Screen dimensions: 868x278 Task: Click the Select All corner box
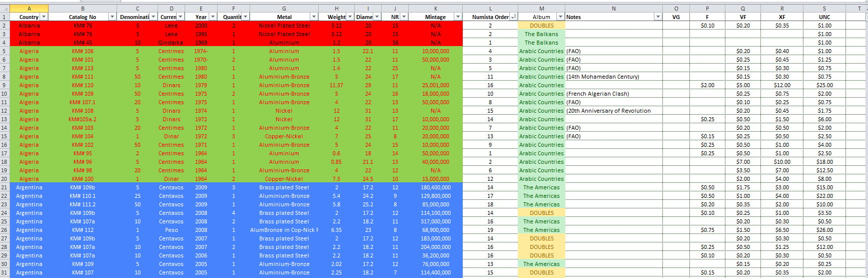[5, 9]
